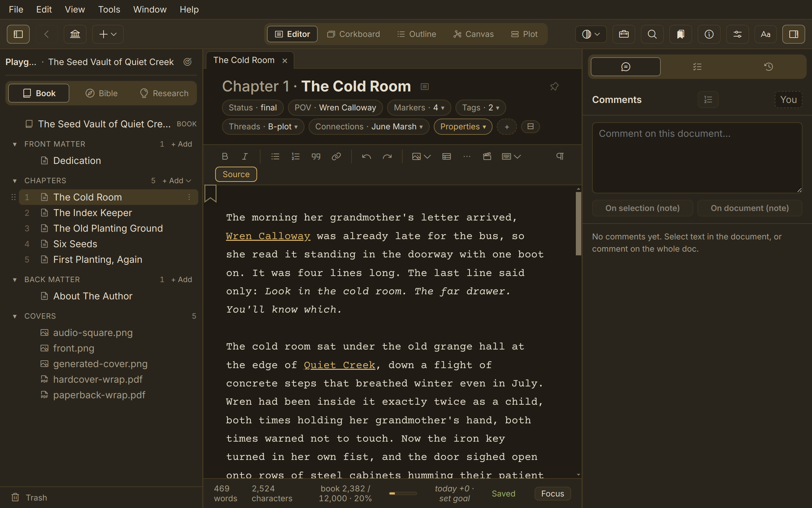Click the synopsis icon beside chapter title
The height and width of the screenshot is (508, 812).
point(425,87)
